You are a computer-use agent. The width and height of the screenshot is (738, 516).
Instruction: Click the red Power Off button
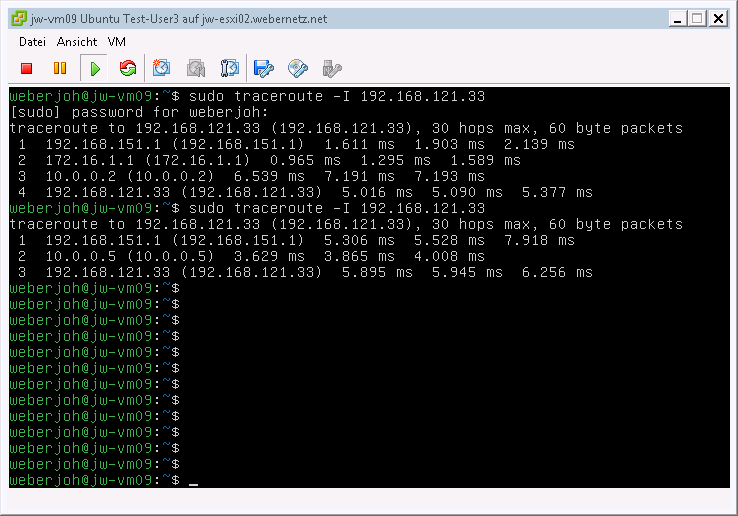26,69
